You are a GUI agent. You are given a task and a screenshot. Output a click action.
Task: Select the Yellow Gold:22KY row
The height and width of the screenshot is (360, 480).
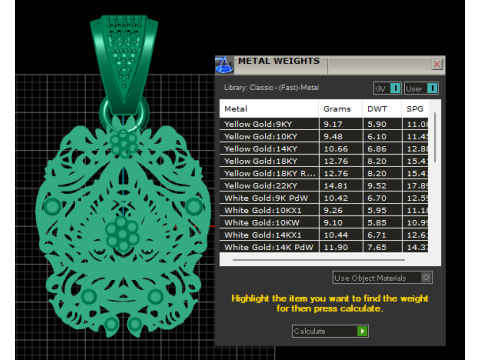[x=324, y=186]
